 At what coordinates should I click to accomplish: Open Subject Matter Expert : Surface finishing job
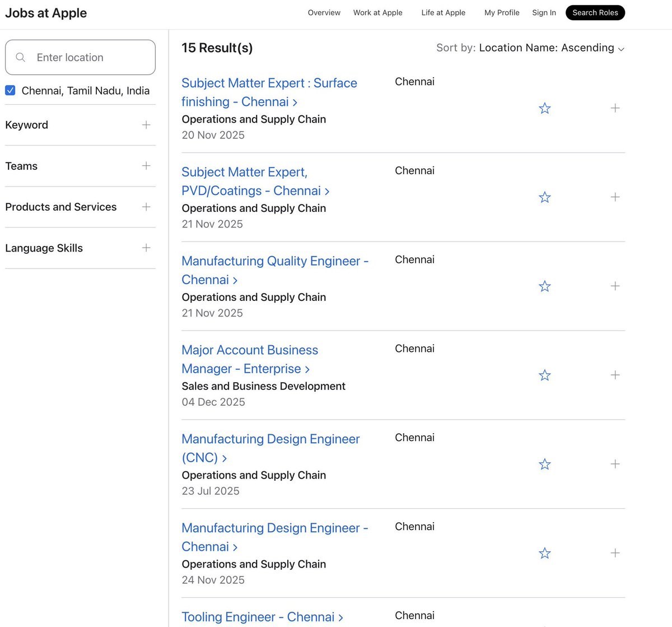pyautogui.click(x=269, y=92)
